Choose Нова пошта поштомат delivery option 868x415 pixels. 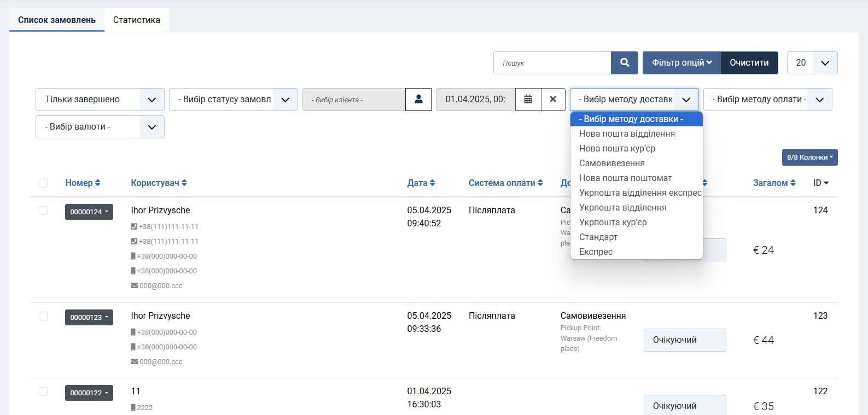point(625,178)
